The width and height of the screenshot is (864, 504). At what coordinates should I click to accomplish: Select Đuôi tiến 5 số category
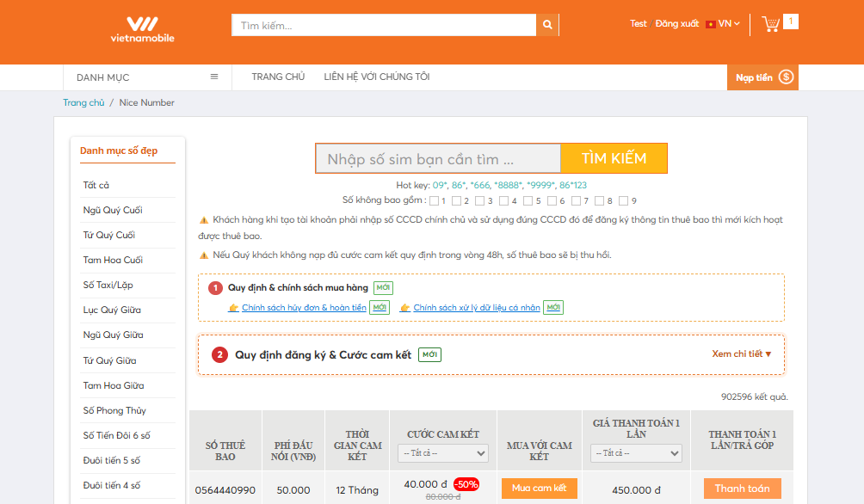point(111,460)
